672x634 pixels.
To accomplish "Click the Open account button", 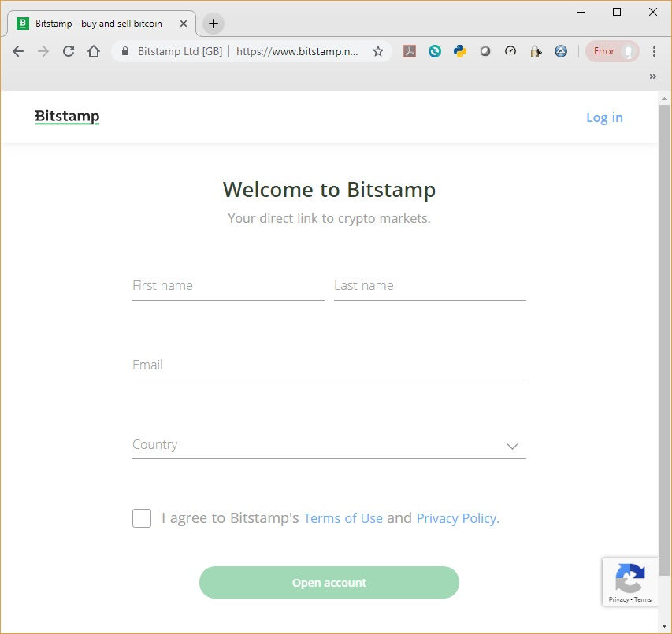I will point(329,583).
